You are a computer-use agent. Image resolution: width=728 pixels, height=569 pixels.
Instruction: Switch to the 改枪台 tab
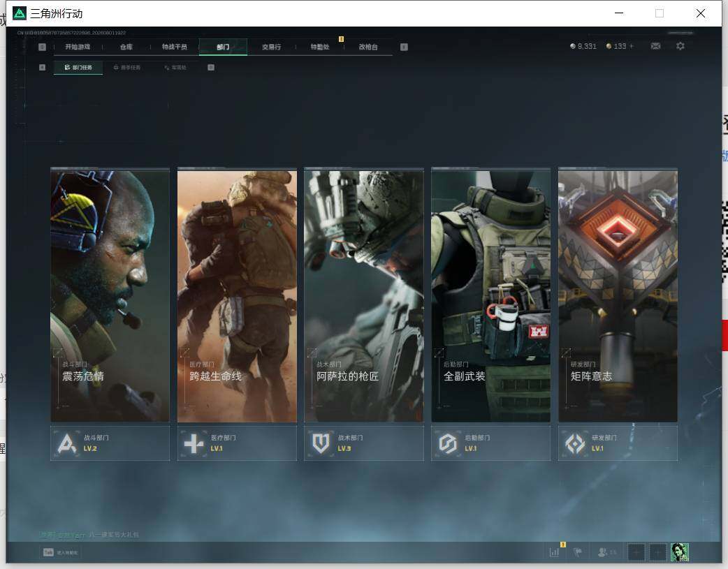[x=368, y=47]
